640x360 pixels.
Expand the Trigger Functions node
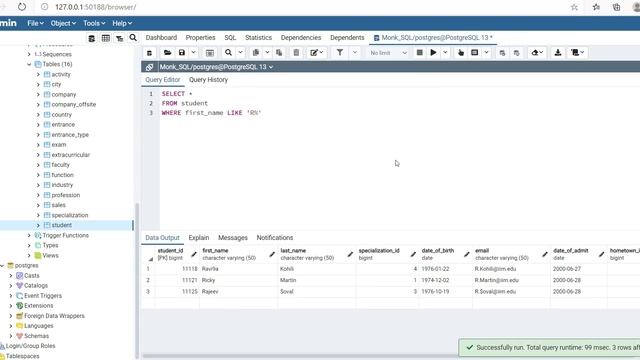29,236
